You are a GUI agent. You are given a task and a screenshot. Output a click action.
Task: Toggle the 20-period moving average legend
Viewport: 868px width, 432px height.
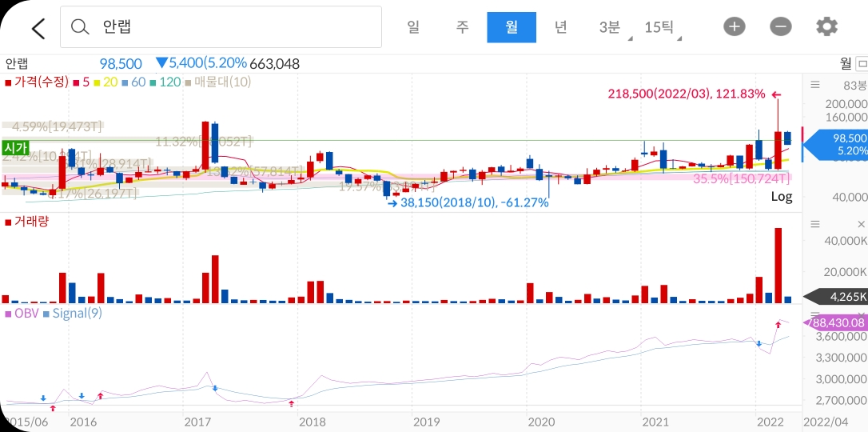tap(106, 82)
